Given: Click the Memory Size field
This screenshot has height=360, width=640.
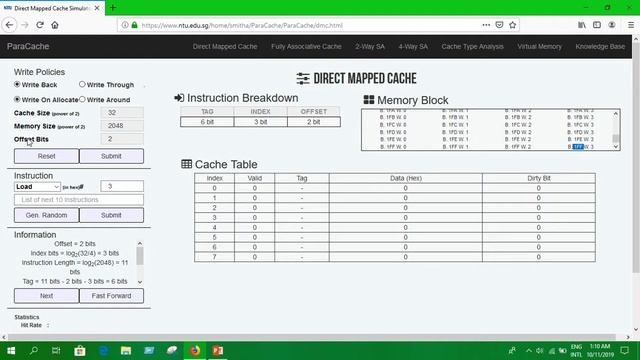Looking at the screenshot, I should tap(122, 125).
